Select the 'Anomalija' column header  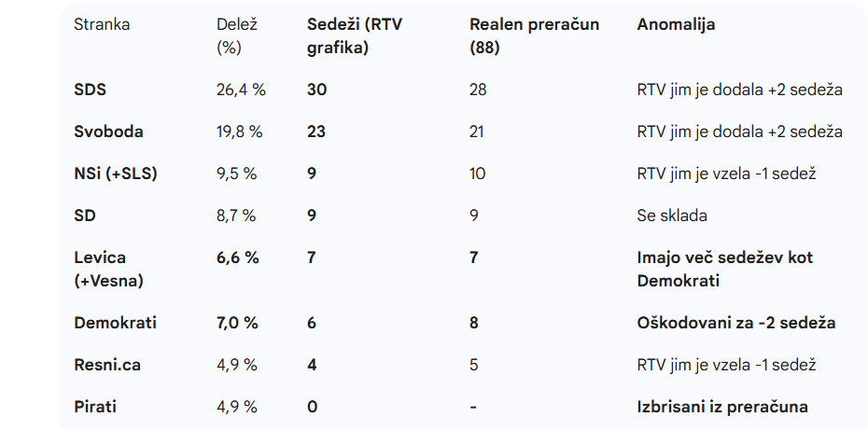[676, 25]
